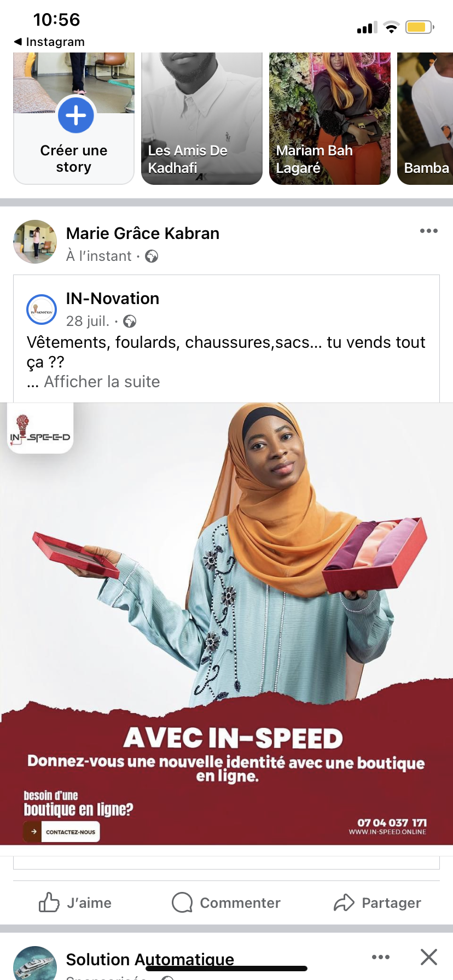Open the Les Amis De Kadhafi story
Screen dimensions: 453x980
(x=202, y=119)
